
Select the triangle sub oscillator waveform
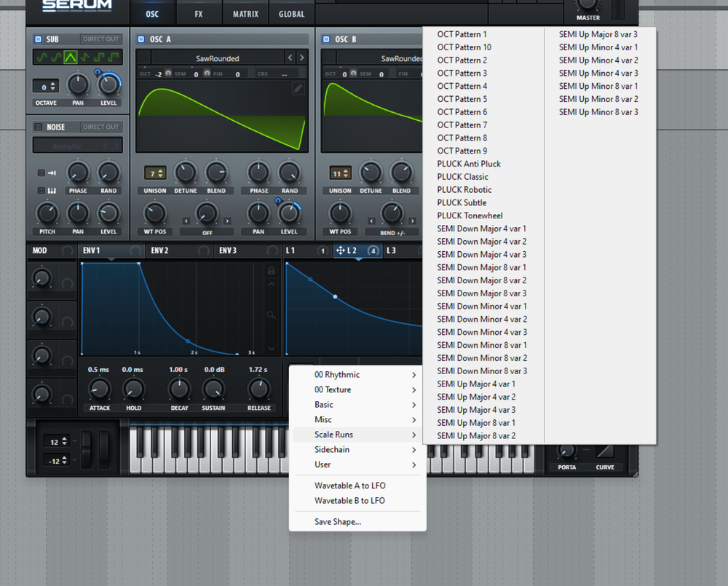[70, 56]
